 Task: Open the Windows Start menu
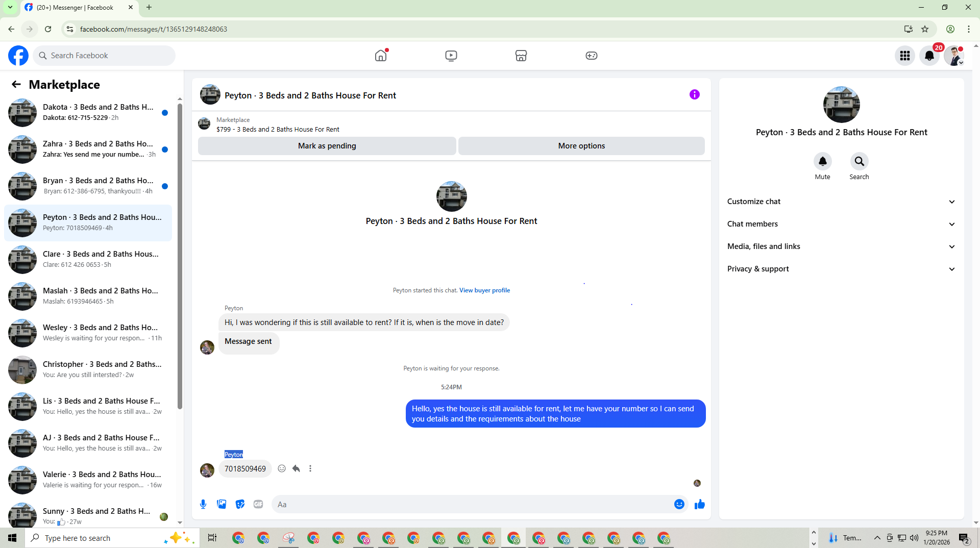[x=12, y=538]
